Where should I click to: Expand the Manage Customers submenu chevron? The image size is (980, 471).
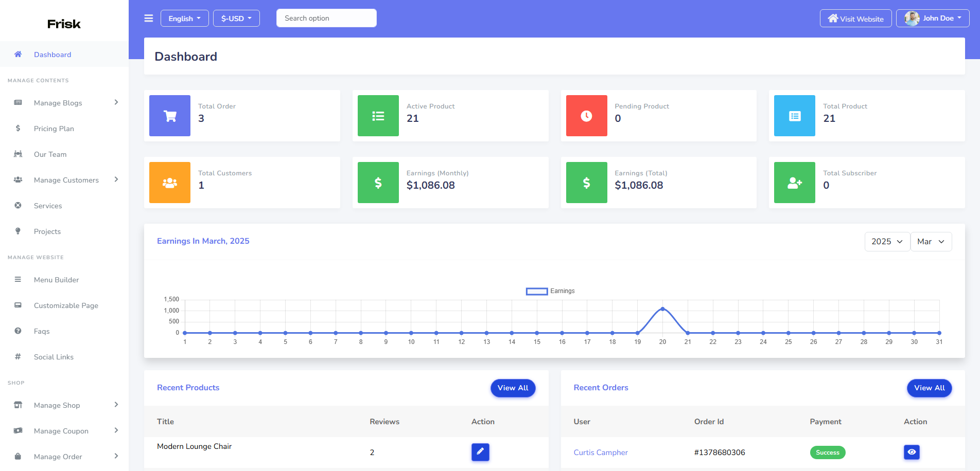tap(116, 179)
